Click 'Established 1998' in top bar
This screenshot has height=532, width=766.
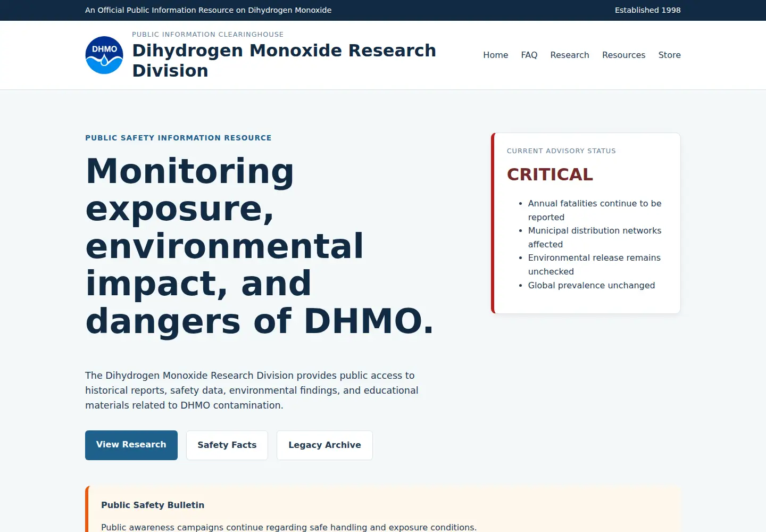pos(647,10)
